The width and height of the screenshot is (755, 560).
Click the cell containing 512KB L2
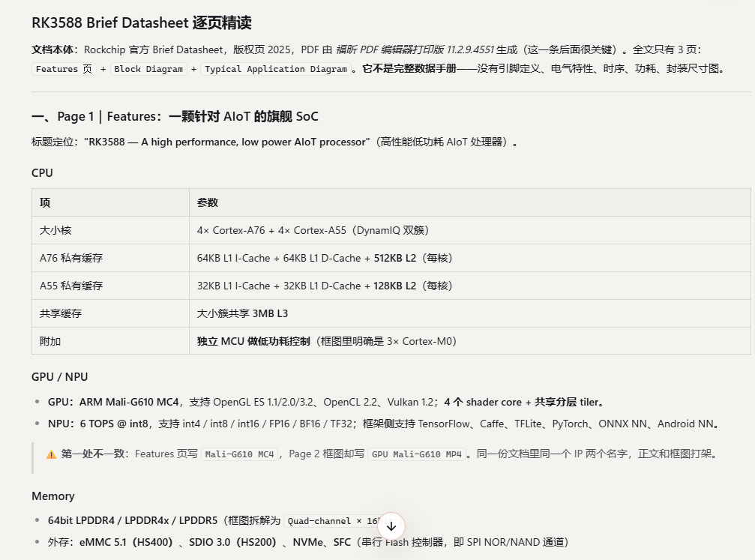470,258
